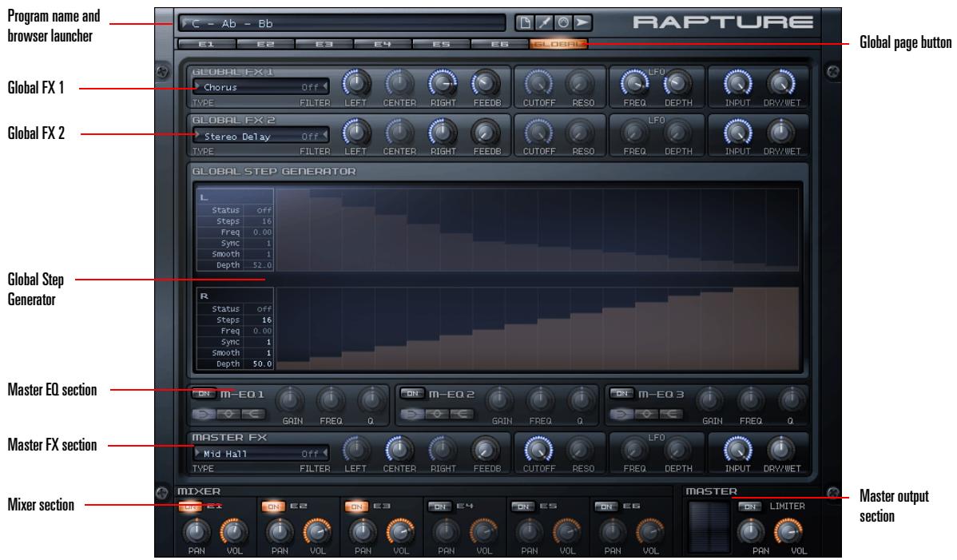Click Global FX 2 DRY/WET knob

[x=780, y=132]
